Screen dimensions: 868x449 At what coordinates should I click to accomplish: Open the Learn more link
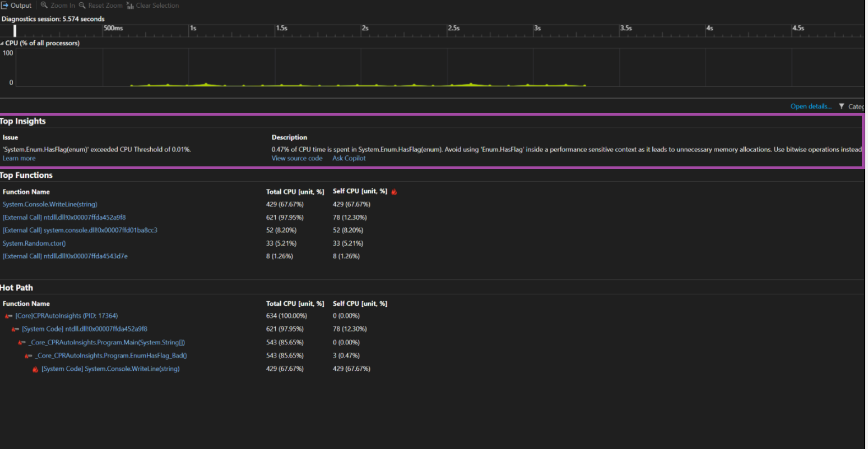click(x=19, y=159)
